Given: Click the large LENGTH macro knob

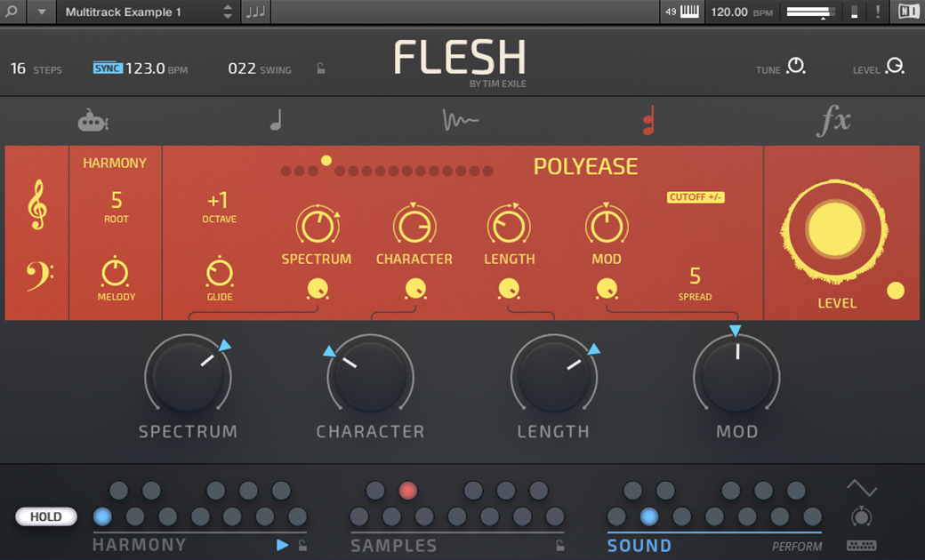Looking at the screenshot, I should tap(554, 375).
